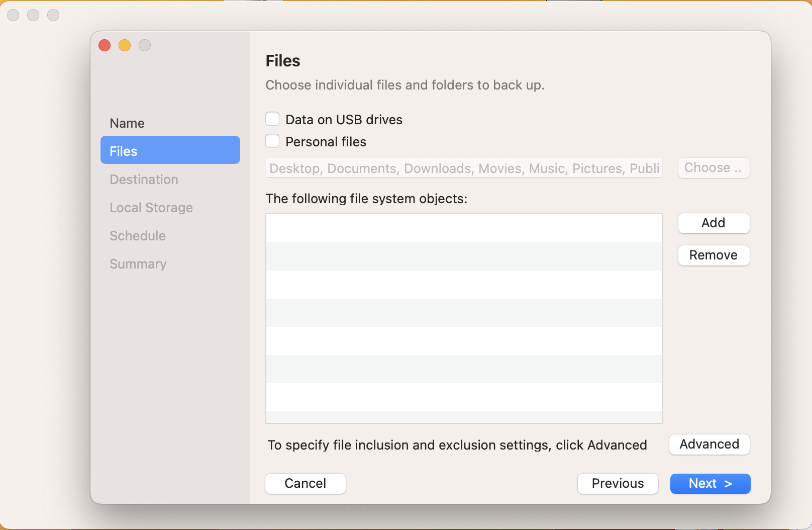The height and width of the screenshot is (530, 812).
Task: Jump to the Summary step
Action: point(138,264)
